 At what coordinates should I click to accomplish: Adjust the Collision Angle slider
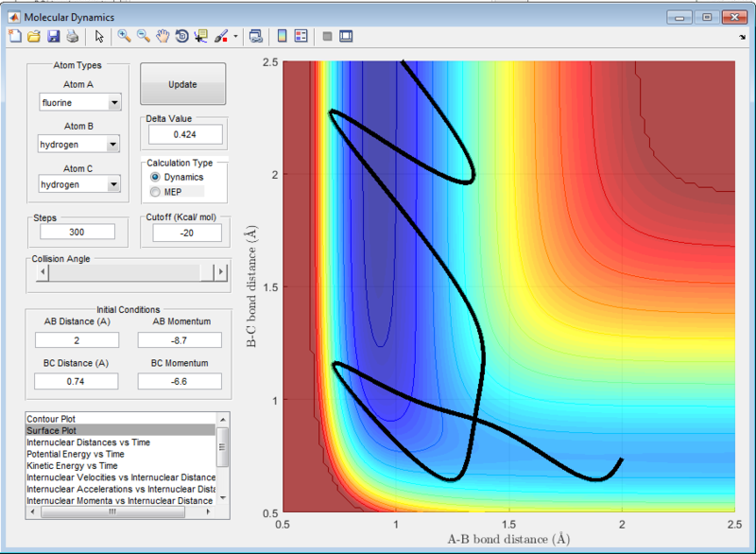(x=128, y=272)
